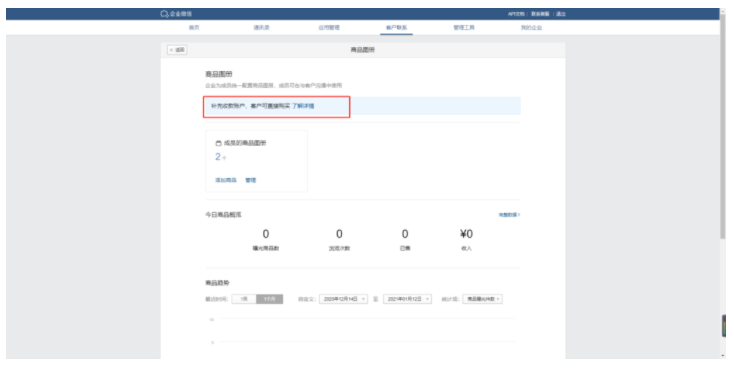
Task: Open the 我的企业 tab
Action: [531, 28]
